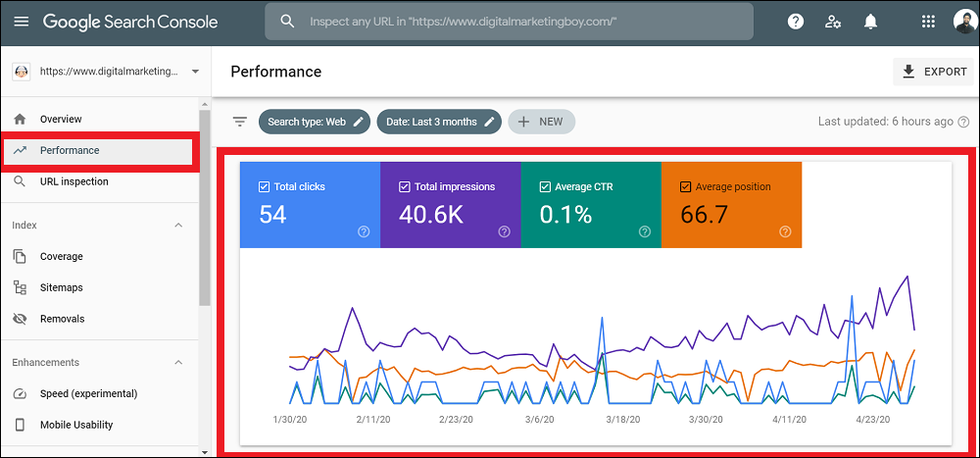The width and height of the screenshot is (980, 458).
Task: Click the search magnifier icon
Action: (x=287, y=22)
